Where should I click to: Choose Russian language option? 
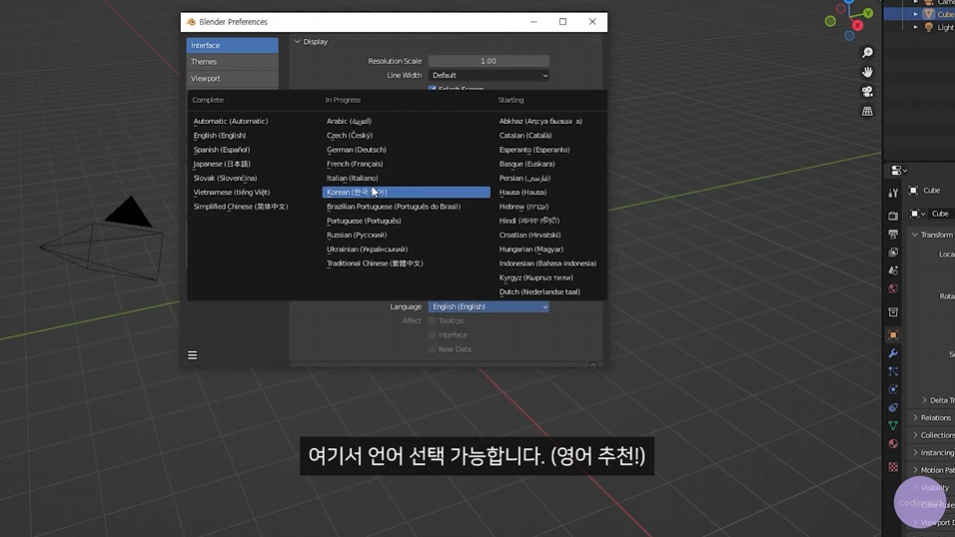coord(356,235)
